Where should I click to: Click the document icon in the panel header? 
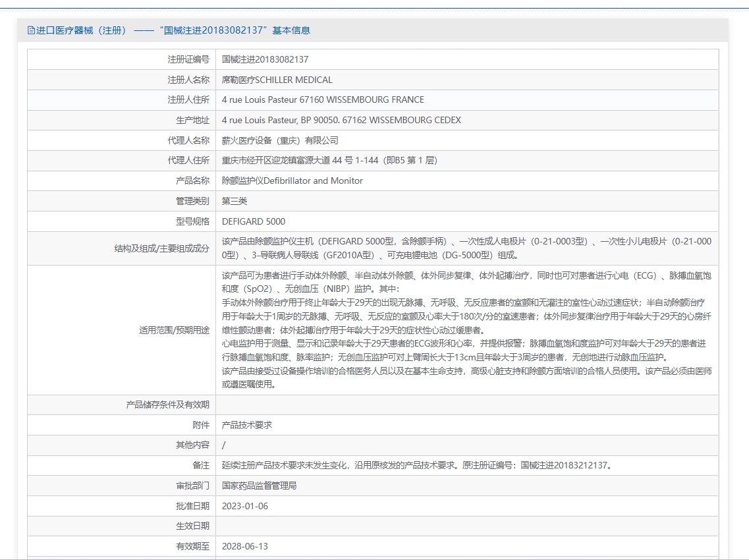(x=31, y=30)
